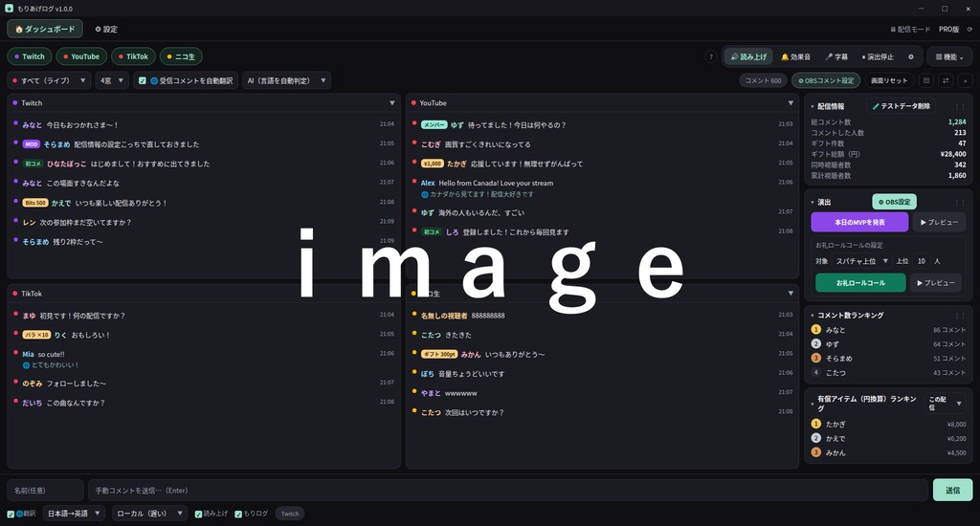Toggle the もりログ checkbox

coord(238,515)
